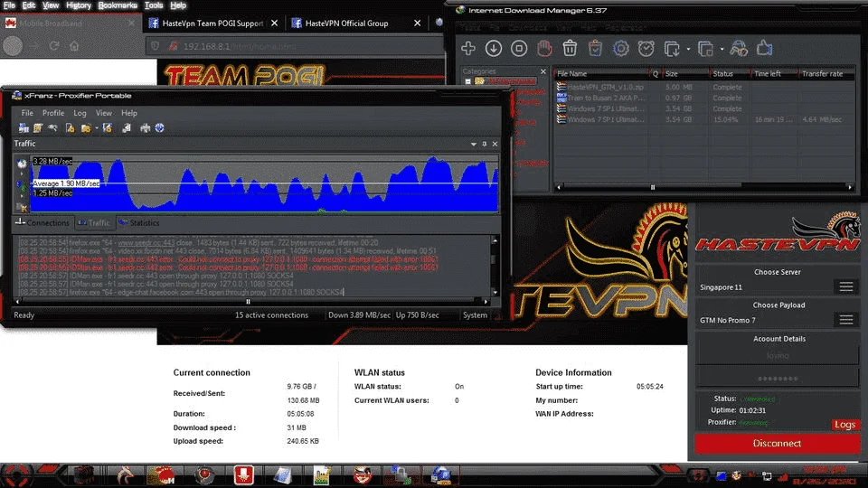
Task: Click Proxifier log scroll up arrow
Action: click(495, 240)
